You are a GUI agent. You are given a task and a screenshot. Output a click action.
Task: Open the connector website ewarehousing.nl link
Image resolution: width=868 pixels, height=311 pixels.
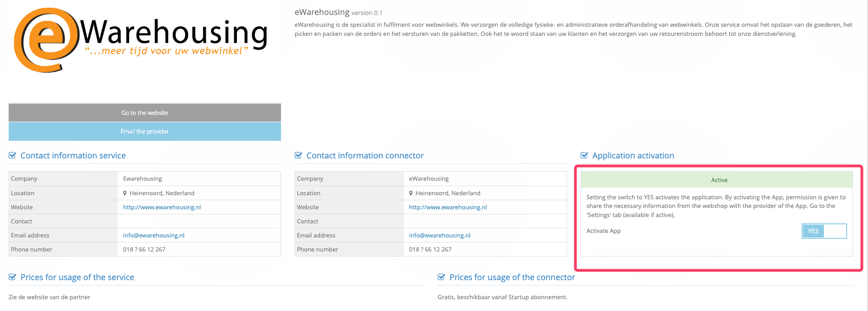point(448,207)
